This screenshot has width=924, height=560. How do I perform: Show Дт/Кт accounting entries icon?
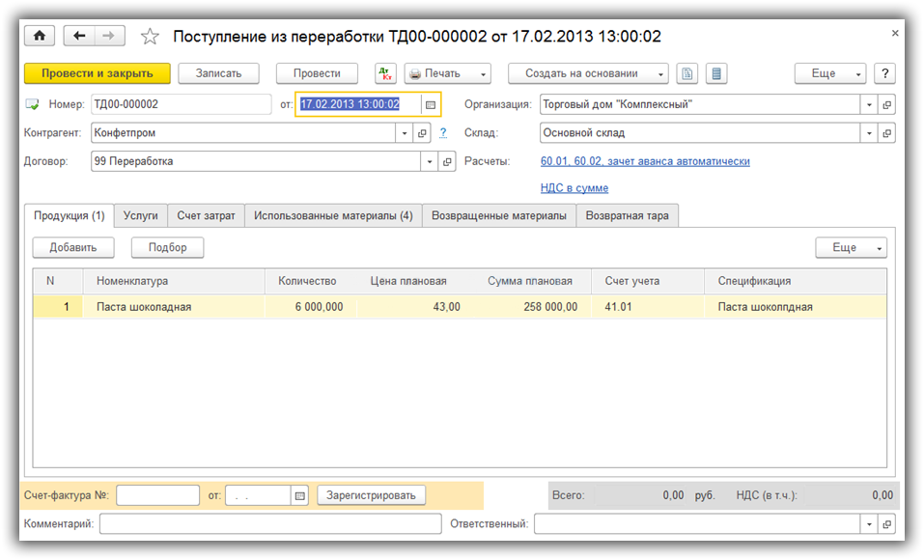[x=385, y=73]
